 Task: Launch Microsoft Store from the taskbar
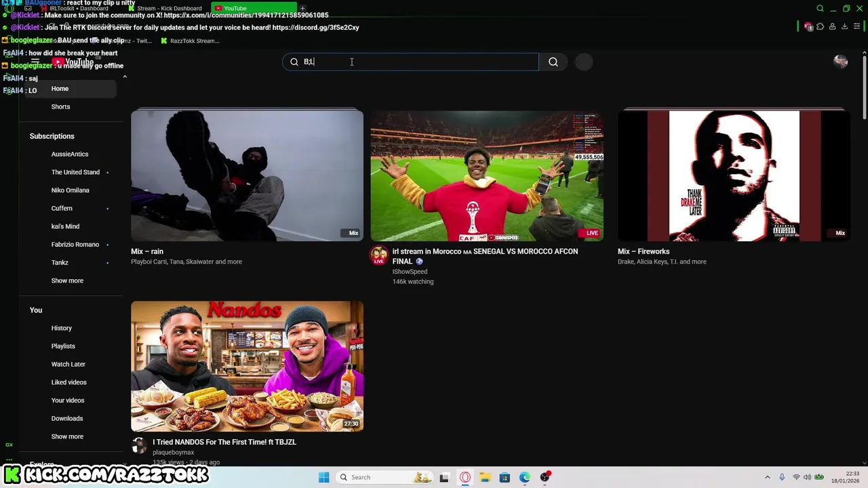point(505,477)
